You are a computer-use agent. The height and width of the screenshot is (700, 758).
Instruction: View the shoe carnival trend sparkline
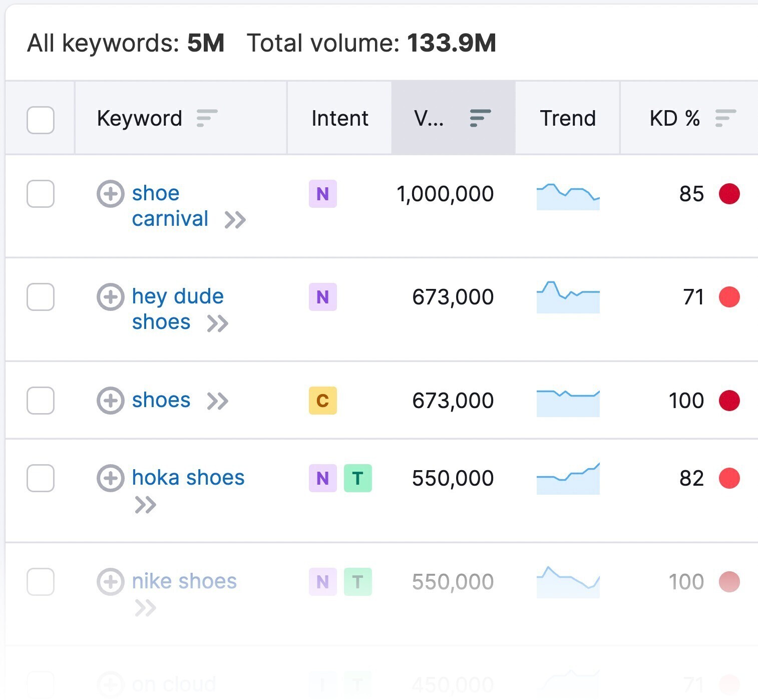point(568,197)
